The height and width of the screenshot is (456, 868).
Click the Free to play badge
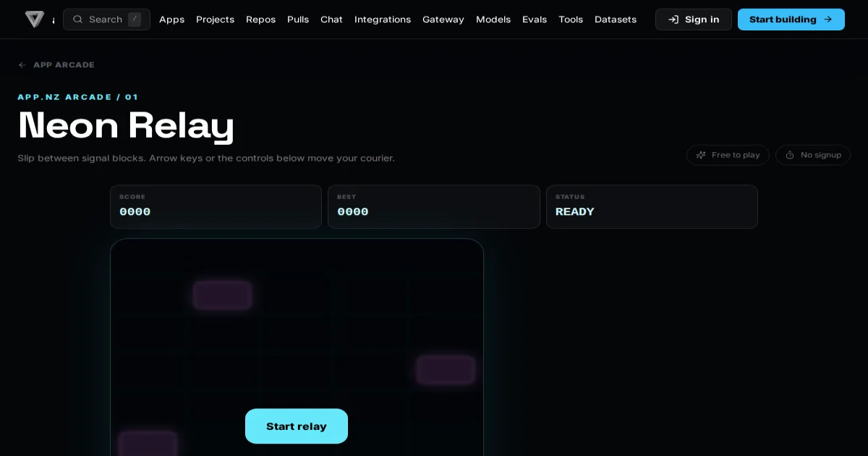pos(728,155)
